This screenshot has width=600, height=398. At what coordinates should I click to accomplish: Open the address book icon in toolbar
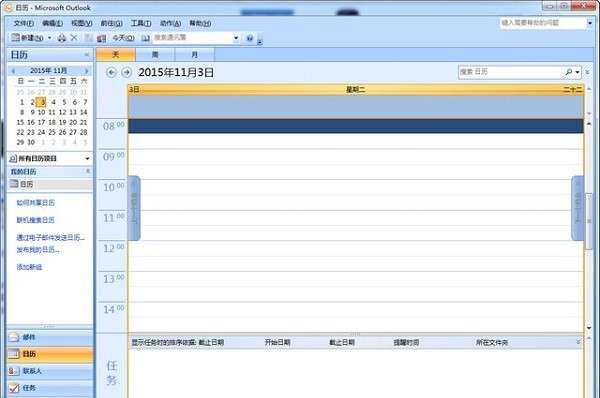point(145,38)
